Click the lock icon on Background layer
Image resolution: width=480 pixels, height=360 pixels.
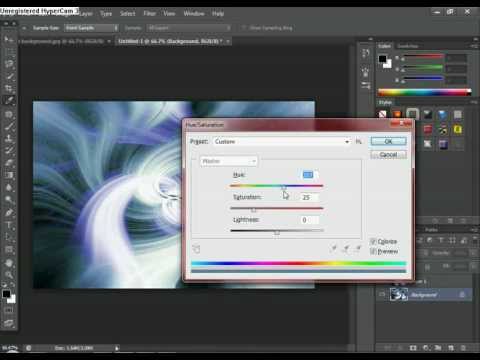[x=462, y=295]
